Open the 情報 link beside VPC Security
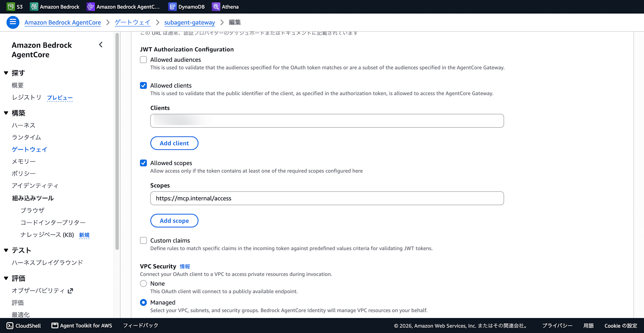644x333 pixels. point(185,267)
